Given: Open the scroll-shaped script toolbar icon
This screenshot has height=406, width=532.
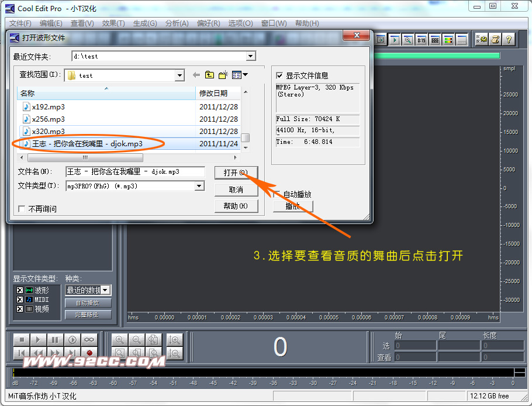Looking at the screenshot, I should (x=495, y=40).
